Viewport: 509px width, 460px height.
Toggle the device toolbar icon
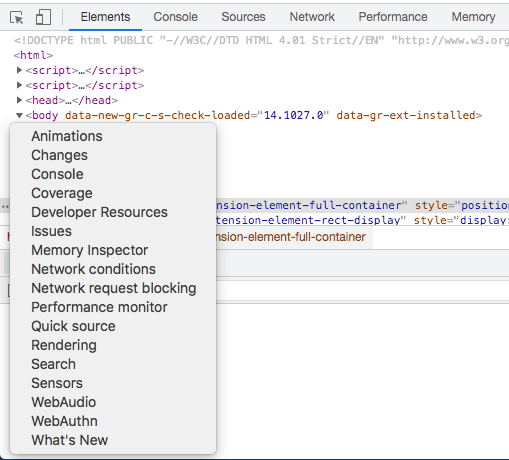click(43, 17)
